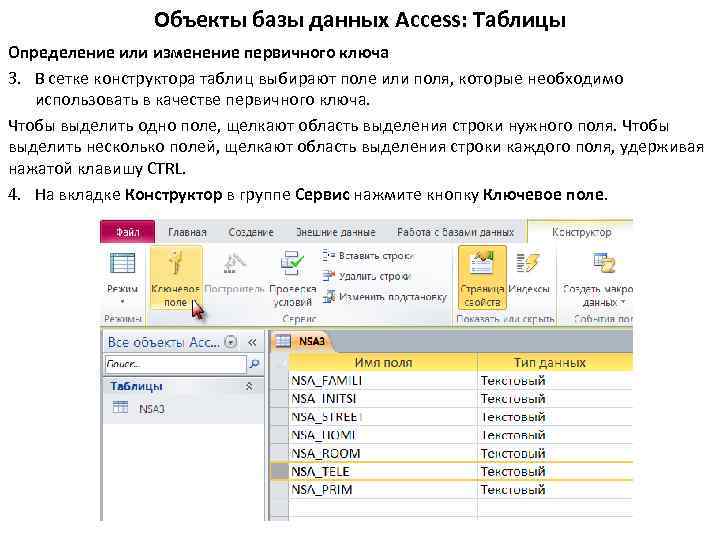720x540 pixels.
Task: Open the Внешние данные tab
Action: coord(335,232)
